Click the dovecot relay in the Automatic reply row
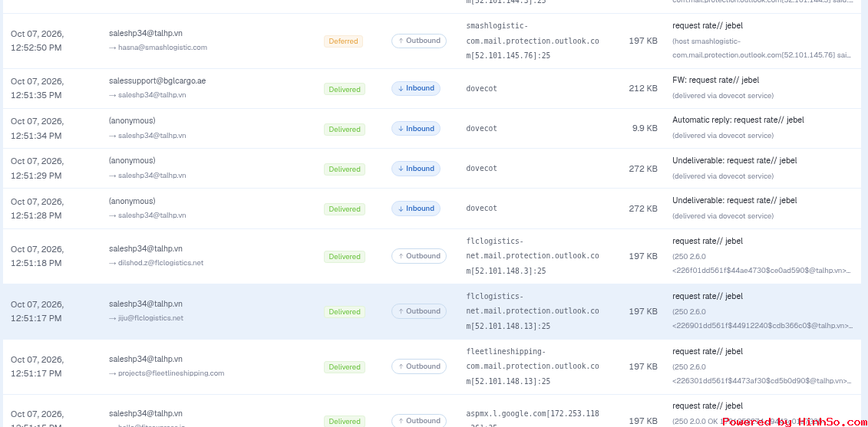 pyautogui.click(x=482, y=128)
